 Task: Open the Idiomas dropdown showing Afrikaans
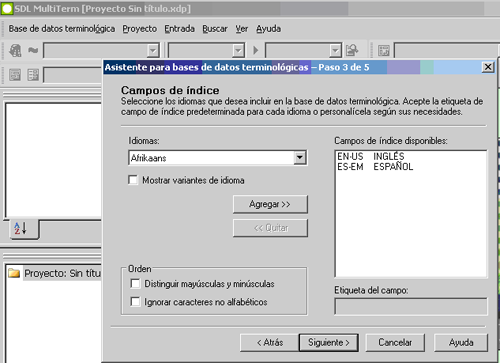(300, 158)
